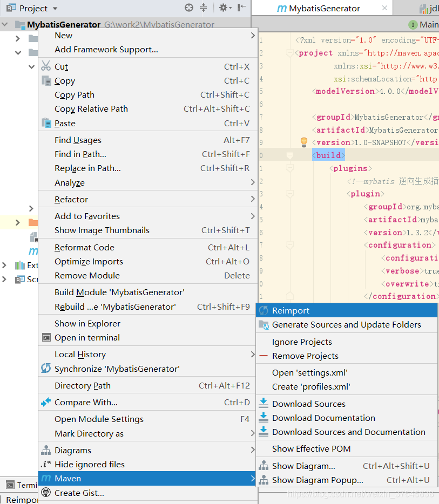439x504 pixels.
Task: Click the Download Documentation arrow icon
Action: click(x=264, y=417)
